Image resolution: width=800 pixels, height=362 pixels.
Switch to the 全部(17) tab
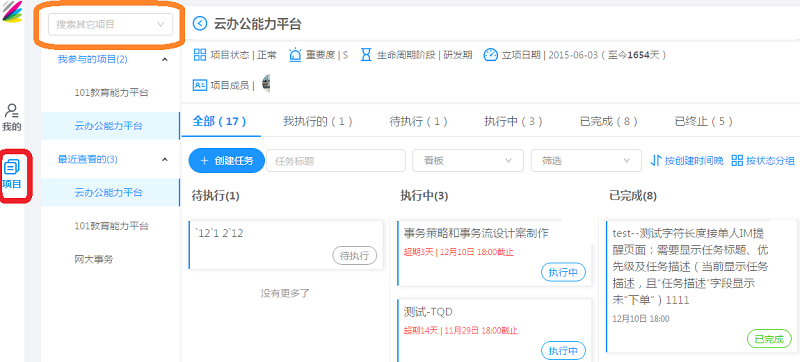(220, 121)
